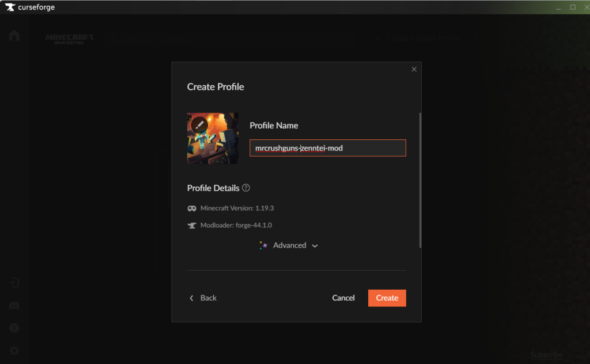Click the login arrow icon in sidebar

point(14,282)
